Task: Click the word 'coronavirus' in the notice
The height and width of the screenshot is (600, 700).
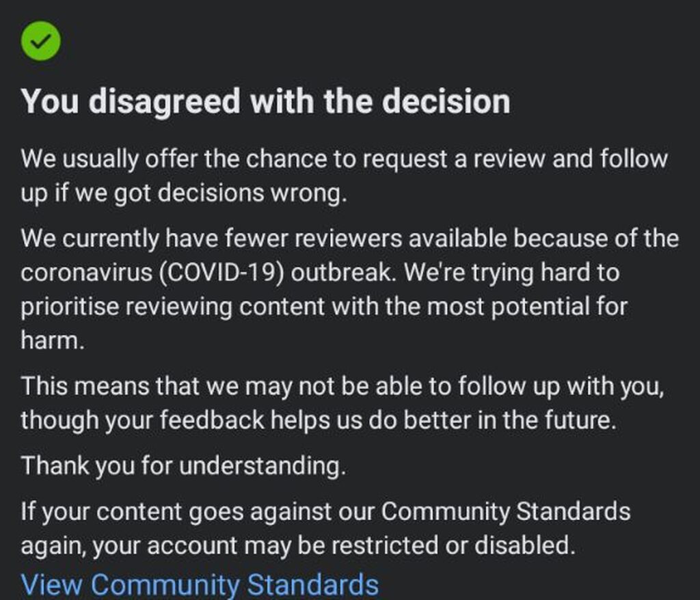Action: coord(86,273)
